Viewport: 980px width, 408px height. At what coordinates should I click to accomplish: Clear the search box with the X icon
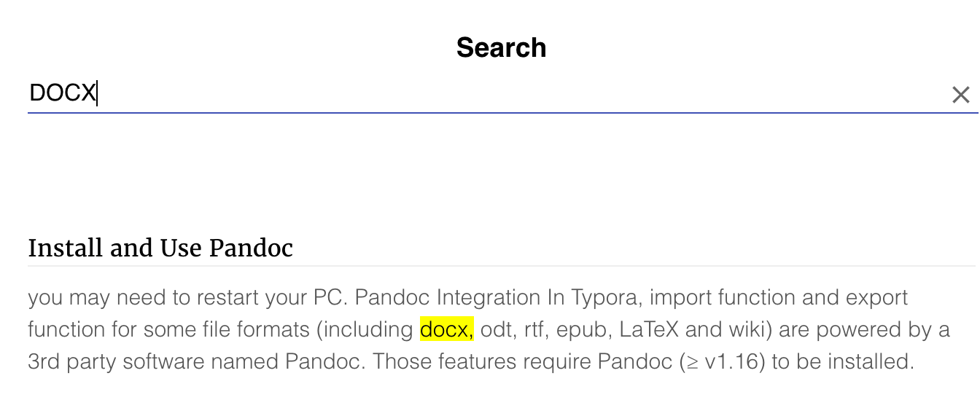point(960,95)
